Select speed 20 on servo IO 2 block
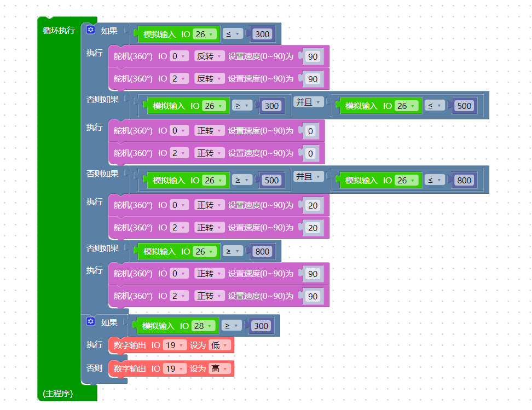This screenshot has height=410, width=532. [313, 228]
